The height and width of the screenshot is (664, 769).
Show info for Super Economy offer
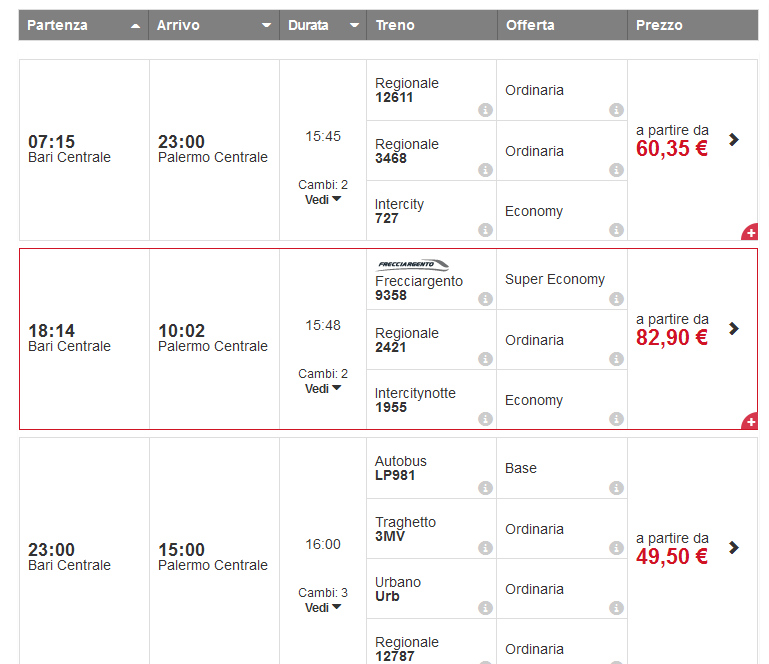click(x=616, y=299)
